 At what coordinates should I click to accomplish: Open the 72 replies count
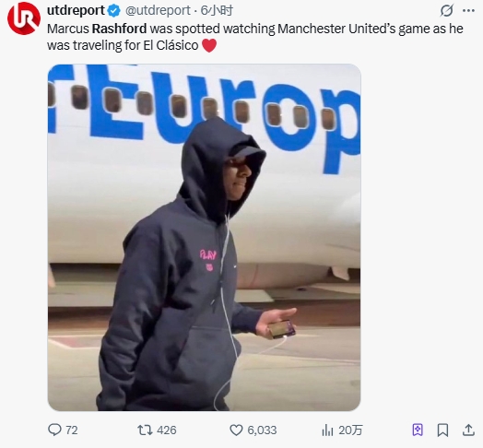tap(72, 430)
